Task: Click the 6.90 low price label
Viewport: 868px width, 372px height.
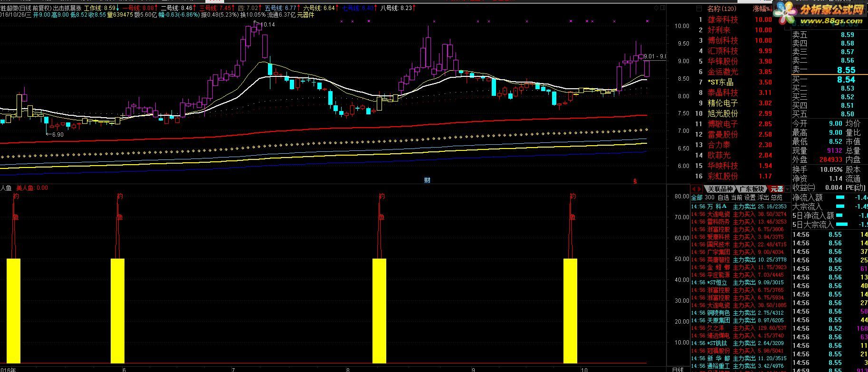Action: 57,135
